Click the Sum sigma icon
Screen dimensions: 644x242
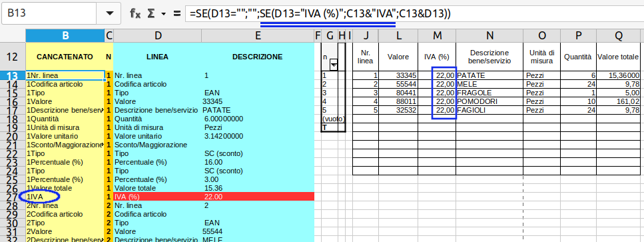coord(151,13)
